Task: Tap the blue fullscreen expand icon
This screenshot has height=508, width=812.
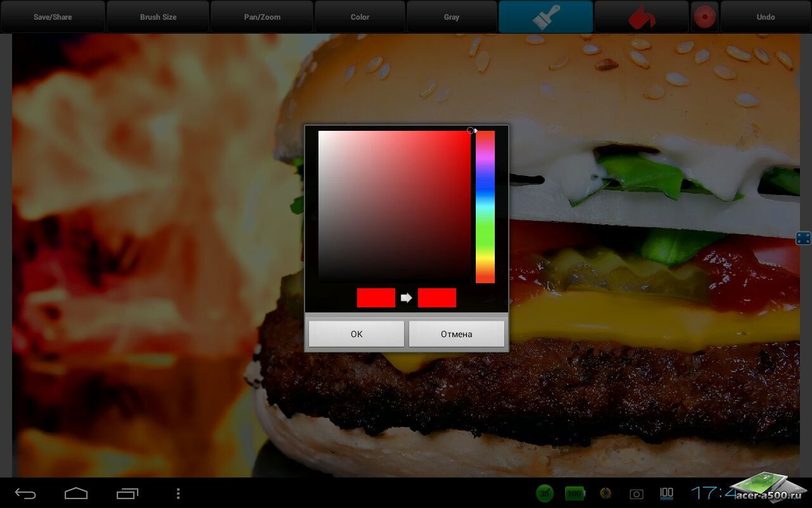Action: pyautogui.click(x=803, y=238)
